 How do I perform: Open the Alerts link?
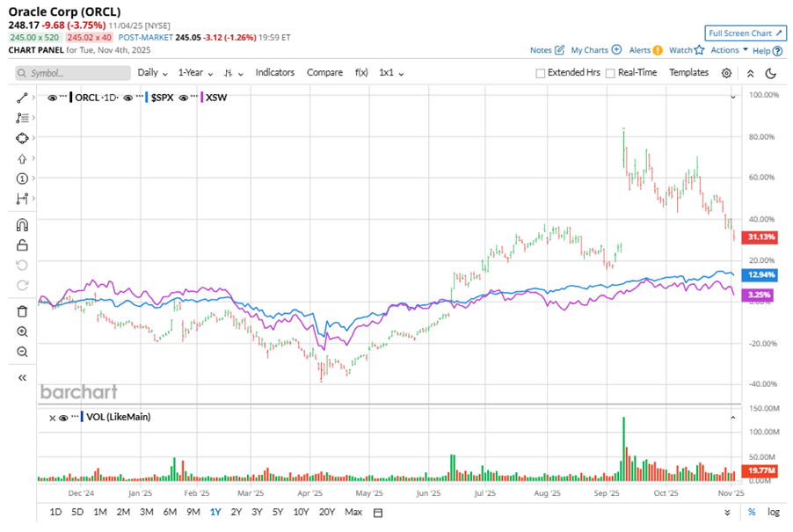click(640, 49)
